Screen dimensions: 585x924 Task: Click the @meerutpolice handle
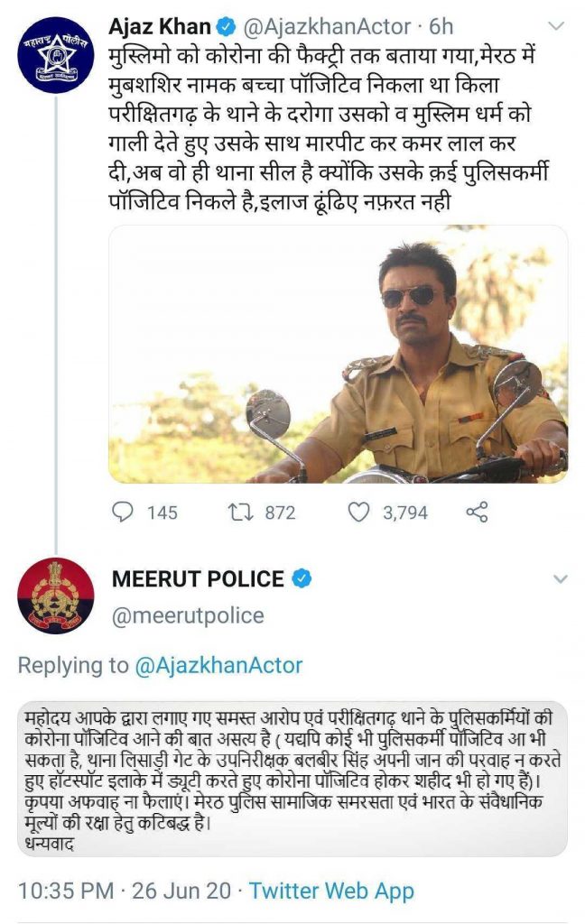(x=188, y=615)
